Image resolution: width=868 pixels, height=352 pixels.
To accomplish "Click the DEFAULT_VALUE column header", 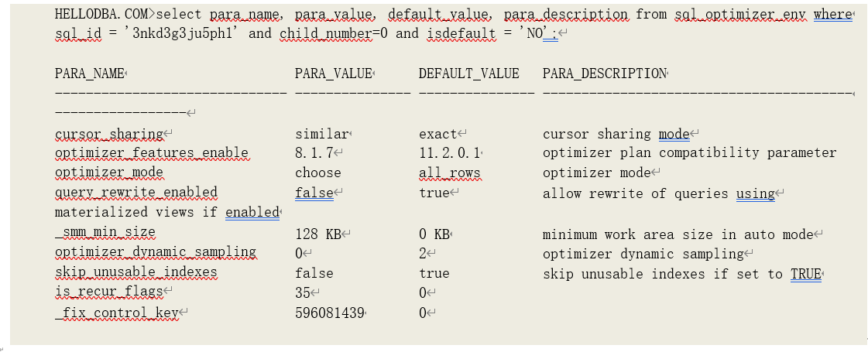I will click(x=468, y=73).
